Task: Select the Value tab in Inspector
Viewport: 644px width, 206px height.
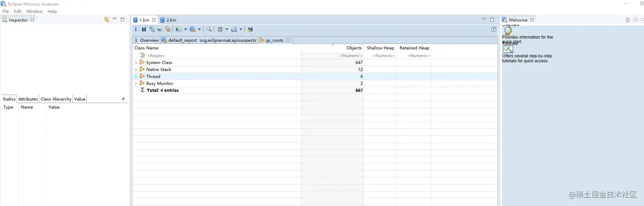Action: coord(80,99)
